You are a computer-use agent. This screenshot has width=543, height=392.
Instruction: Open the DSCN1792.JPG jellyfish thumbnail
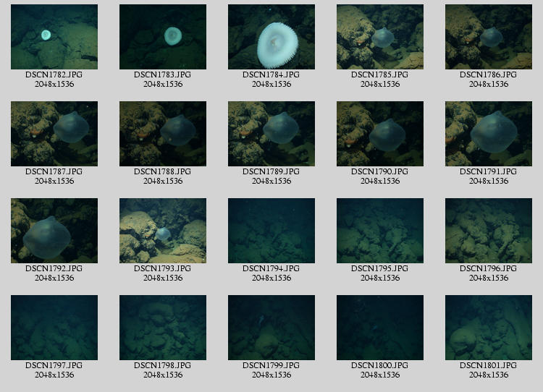54,231
